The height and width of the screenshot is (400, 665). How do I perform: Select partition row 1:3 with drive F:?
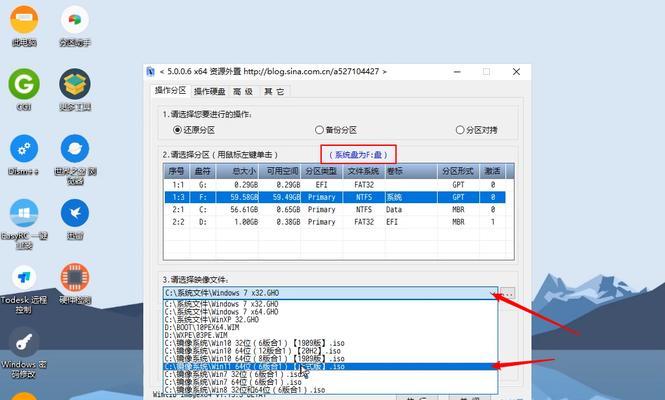coord(335,197)
